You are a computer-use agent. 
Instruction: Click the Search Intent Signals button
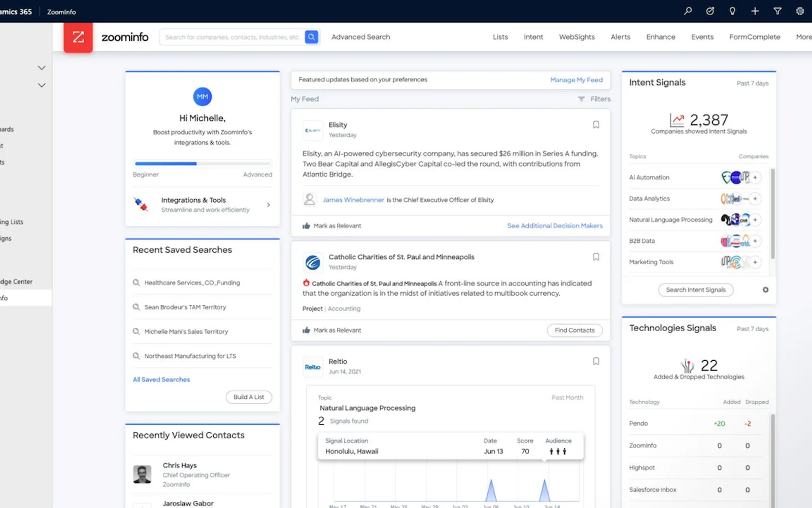[696, 290]
